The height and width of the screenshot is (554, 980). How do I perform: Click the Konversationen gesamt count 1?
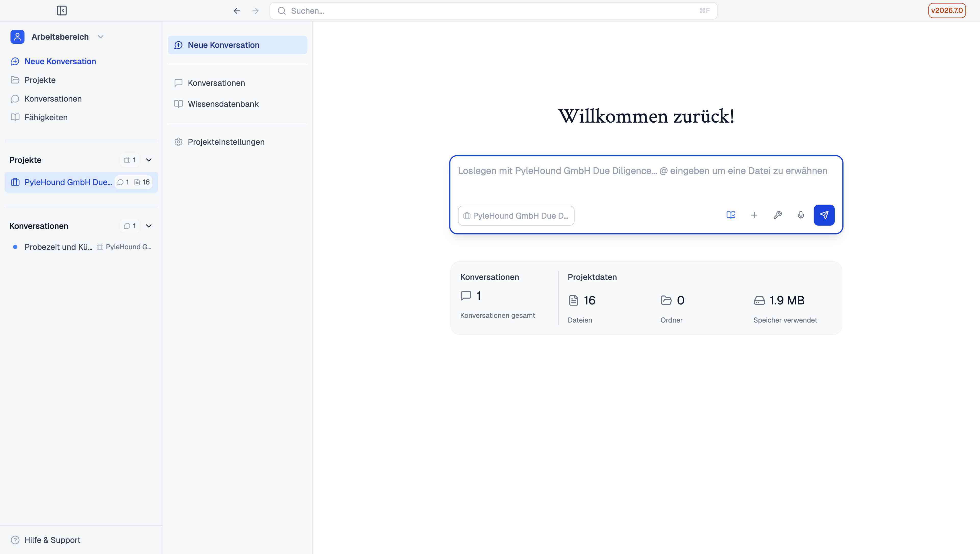tap(479, 296)
